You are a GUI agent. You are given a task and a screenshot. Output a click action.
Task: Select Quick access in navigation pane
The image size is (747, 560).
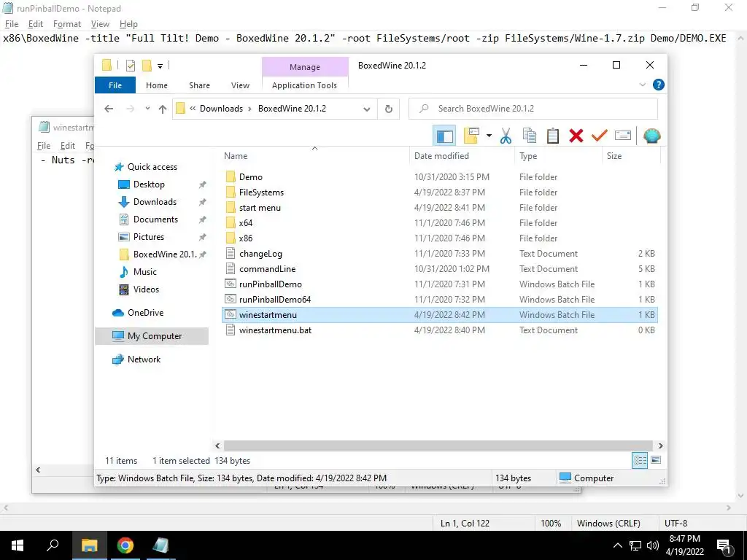tap(152, 167)
